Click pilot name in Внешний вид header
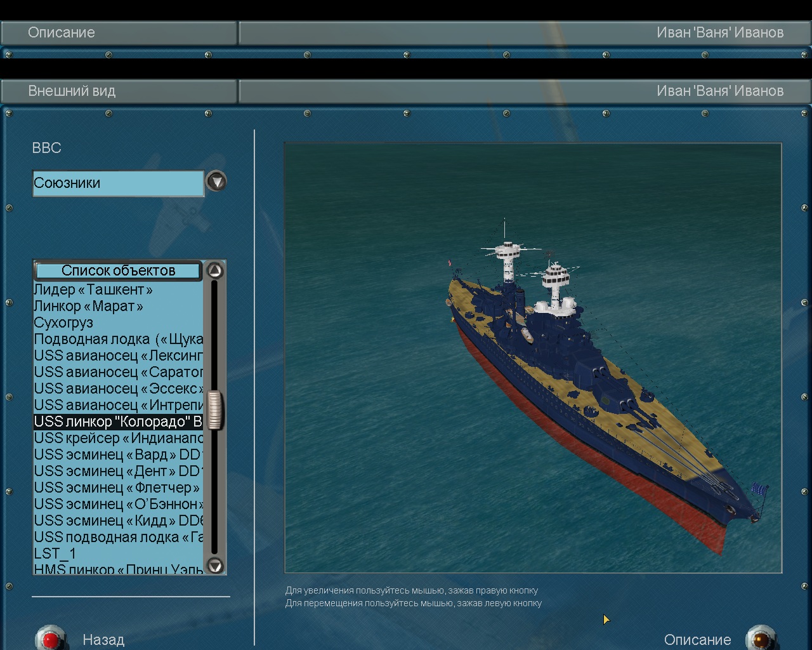 [x=720, y=91]
